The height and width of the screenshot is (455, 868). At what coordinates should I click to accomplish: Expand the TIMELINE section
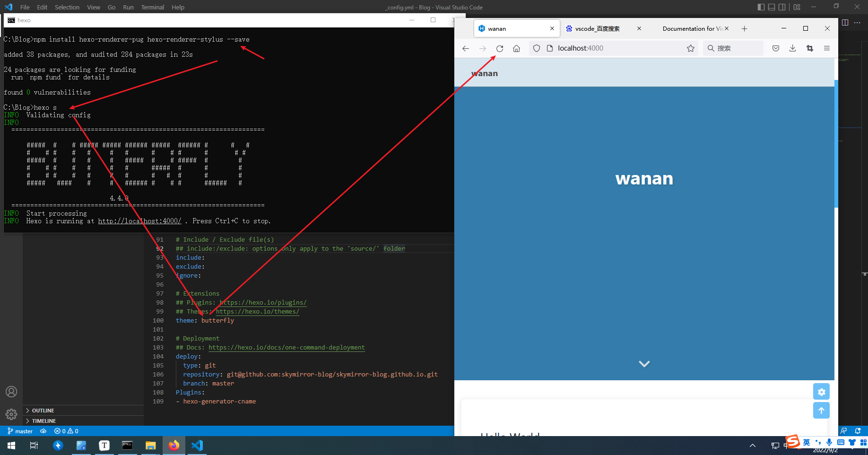coord(83,421)
